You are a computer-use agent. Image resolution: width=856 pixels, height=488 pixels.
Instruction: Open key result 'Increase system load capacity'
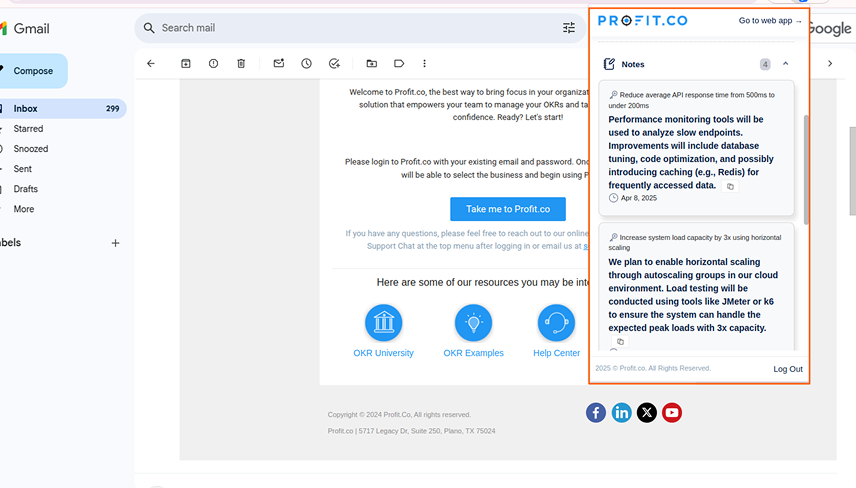point(695,242)
